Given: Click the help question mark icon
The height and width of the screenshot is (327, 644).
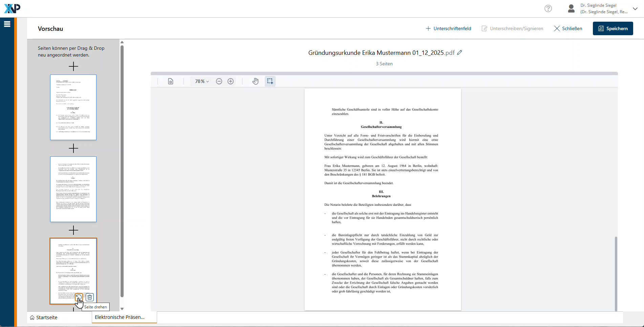Looking at the screenshot, I should (548, 8).
